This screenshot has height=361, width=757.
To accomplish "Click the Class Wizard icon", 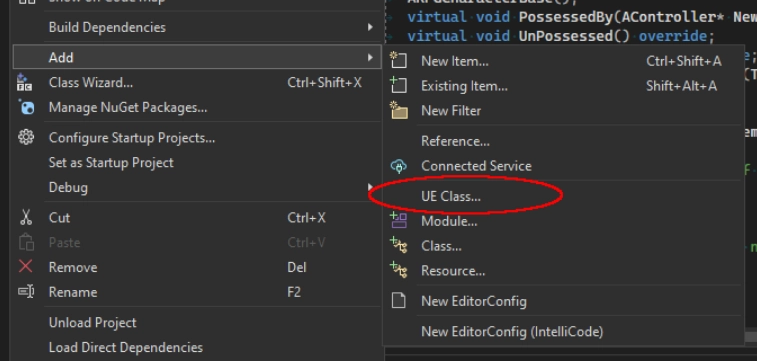I will point(25,83).
